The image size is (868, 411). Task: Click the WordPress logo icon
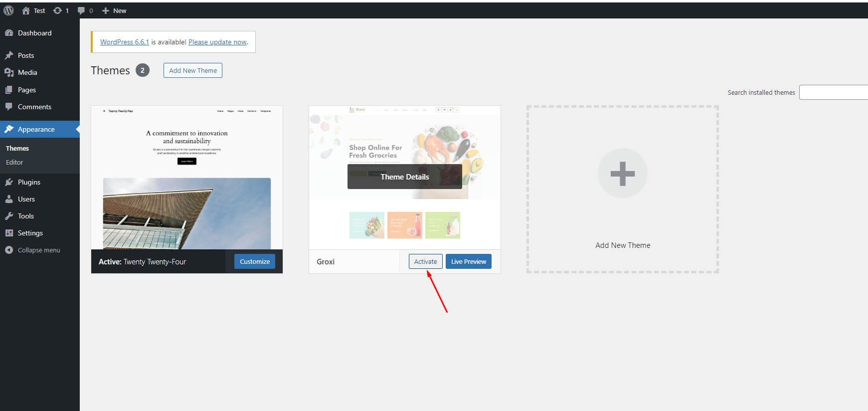tap(8, 10)
